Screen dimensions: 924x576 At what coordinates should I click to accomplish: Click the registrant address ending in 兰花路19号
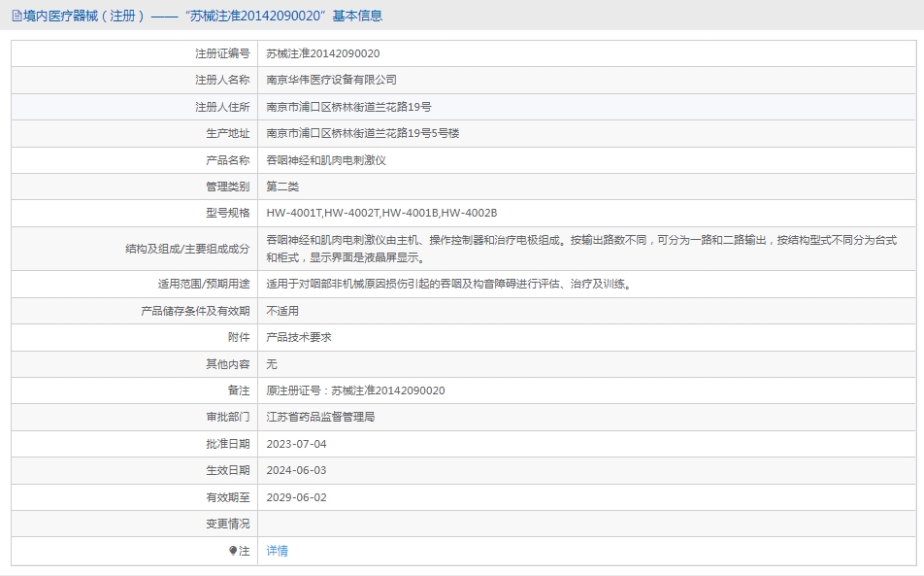348,107
